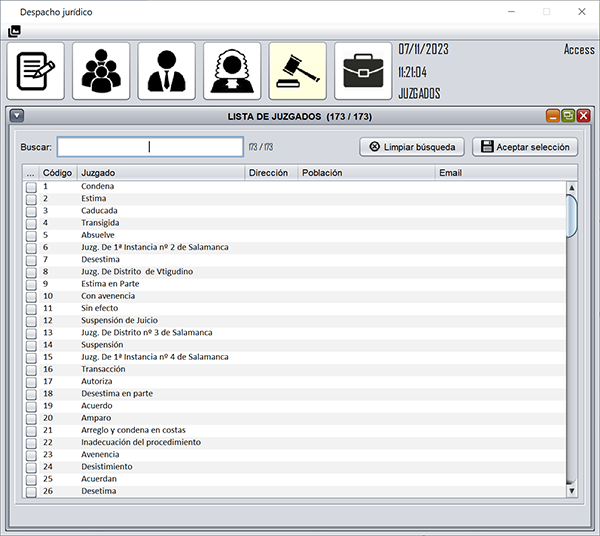Select checkbox for Suspensión de Juicio row
The height and width of the screenshot is (536, 600).
(x=31, y=321)
